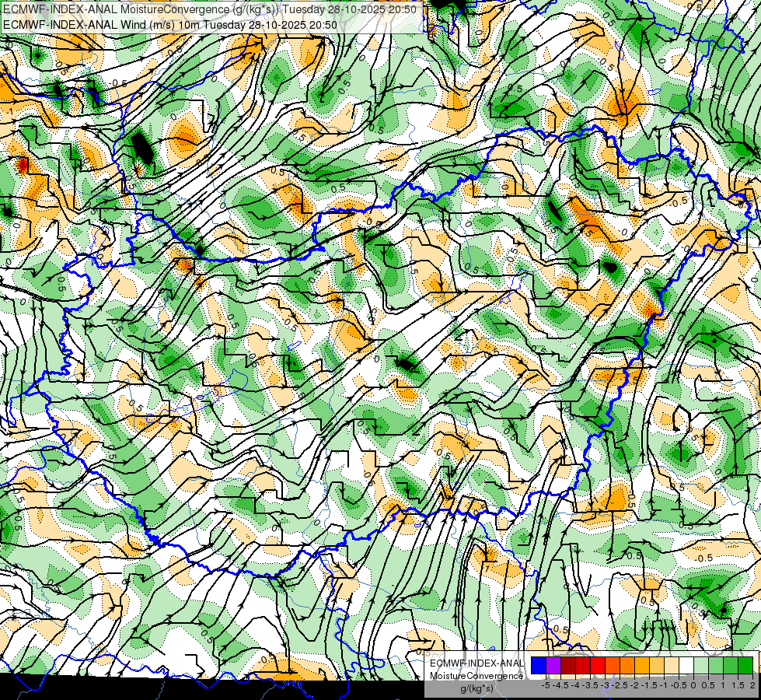Viewport: 761px width, 700px height.
Task: Click the blue legend swatch below -5
Action: tap(539, 666)
